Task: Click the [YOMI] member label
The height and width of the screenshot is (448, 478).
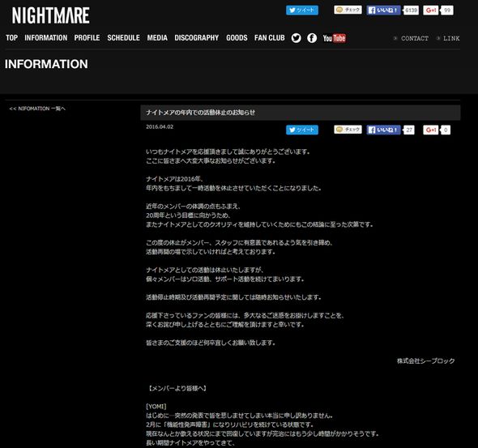Action: pyautogui.click(x=156, y=407)
